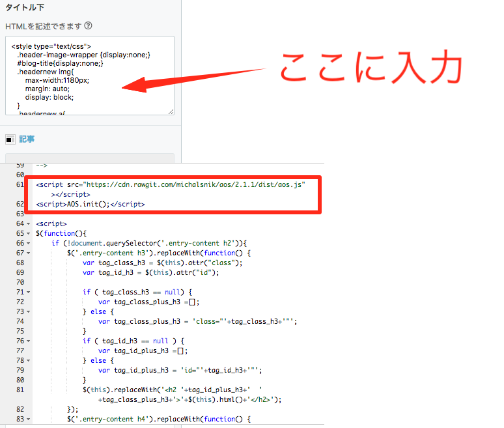Collapse code fold arrow at line 67
504x428 pixels.
28,253
